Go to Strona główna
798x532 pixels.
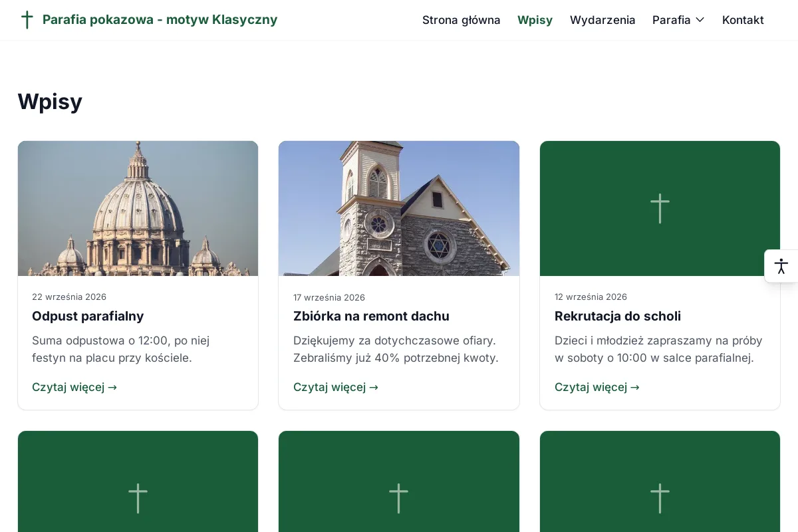pyautogui.click(x=461, y=20)
